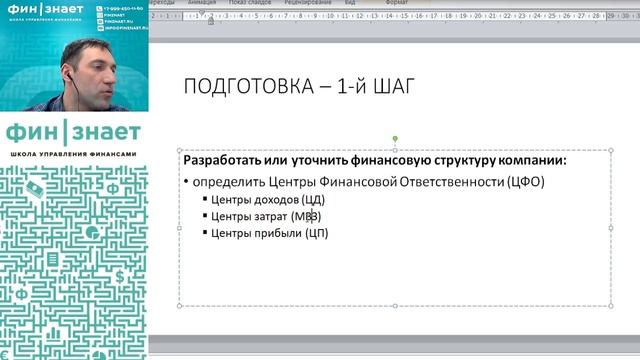Screen dimensions: 640x360
Task: Click the line 'Центры доходов (ЦД)'
Action: pyautogui.click(x=268, y=200)
